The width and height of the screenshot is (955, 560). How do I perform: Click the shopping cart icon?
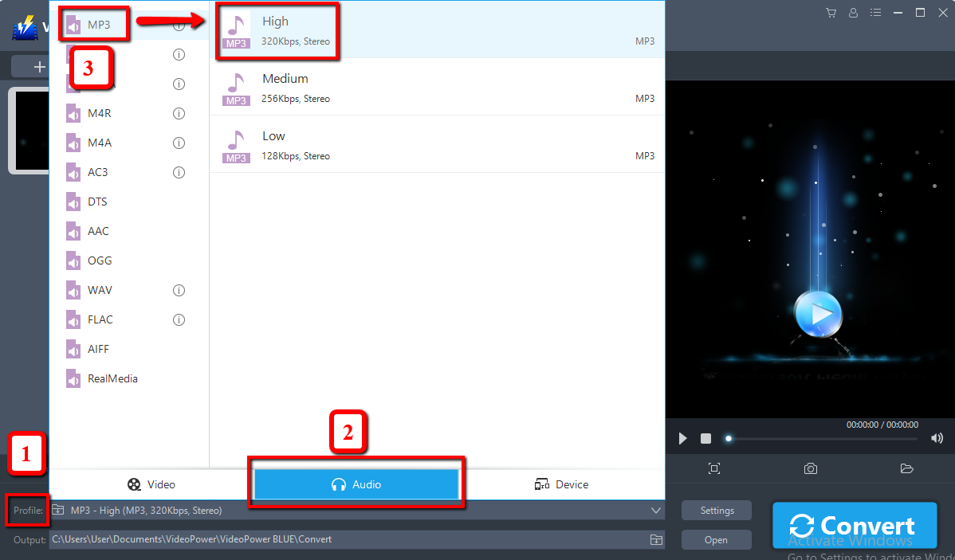click(x=831, y=13)
